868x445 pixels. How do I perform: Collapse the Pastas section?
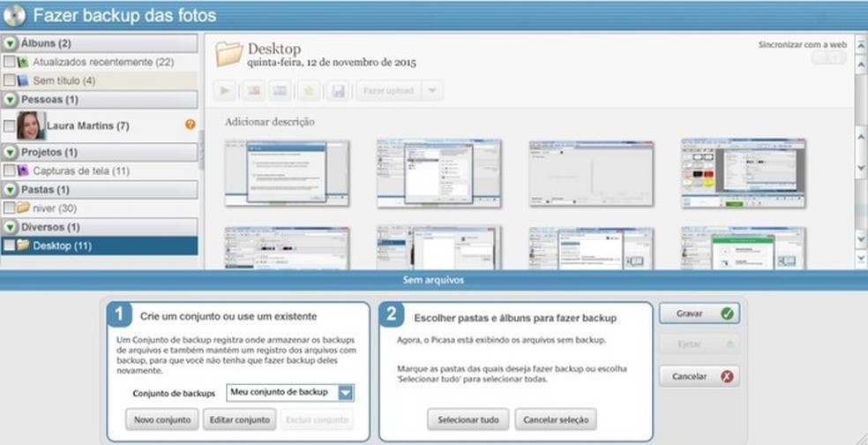click(x=10, y=190)
